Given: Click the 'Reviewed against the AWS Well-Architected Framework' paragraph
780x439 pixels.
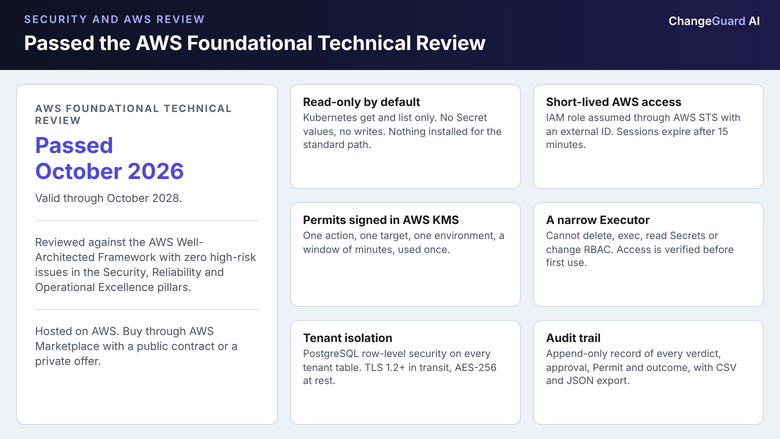Looking at the screenshot, I should [146, 264].
